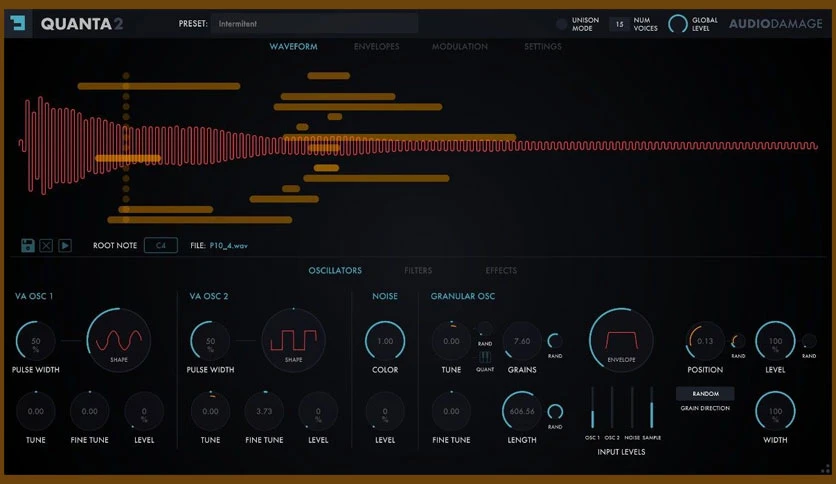The width and height of the screenshot is (836, 484).
Task: Click the resize grip in bottom-right corner
Action: 825,469
